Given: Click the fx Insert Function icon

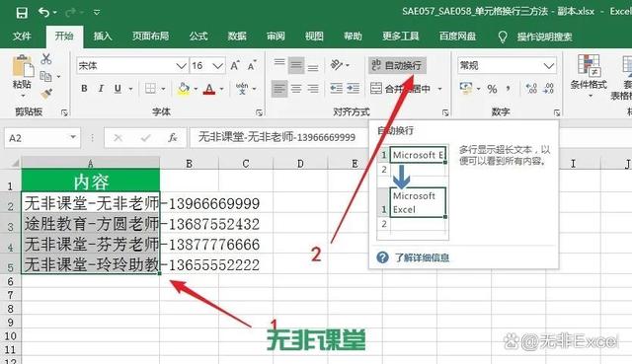Looking at the screenshot, I should 173,138.
